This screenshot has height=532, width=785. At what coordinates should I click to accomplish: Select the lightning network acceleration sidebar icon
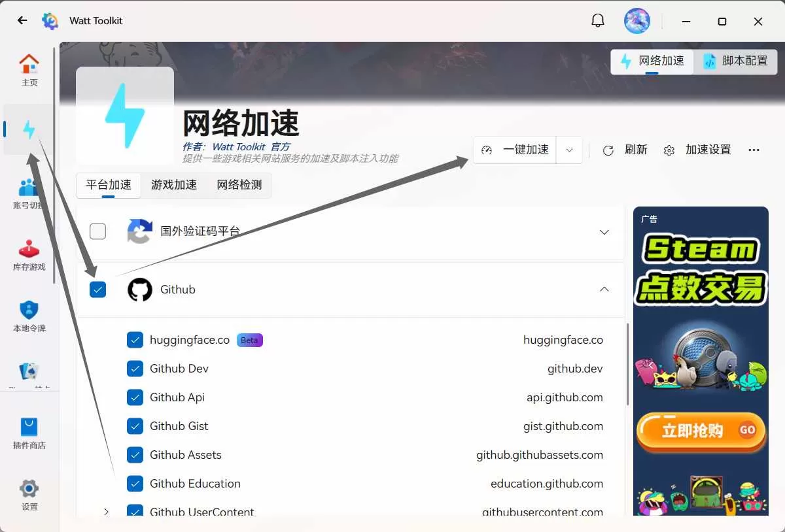tap(29, 129)
